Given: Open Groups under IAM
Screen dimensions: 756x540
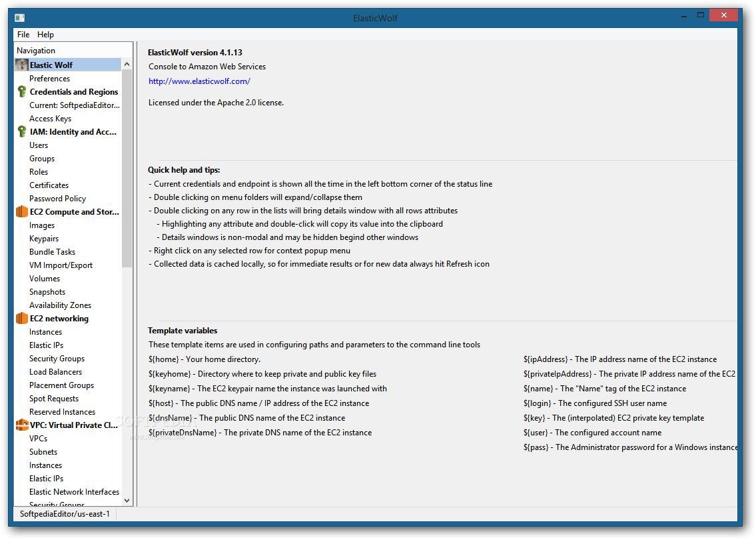Looking at the screenshot, I should tap(42, 158).
